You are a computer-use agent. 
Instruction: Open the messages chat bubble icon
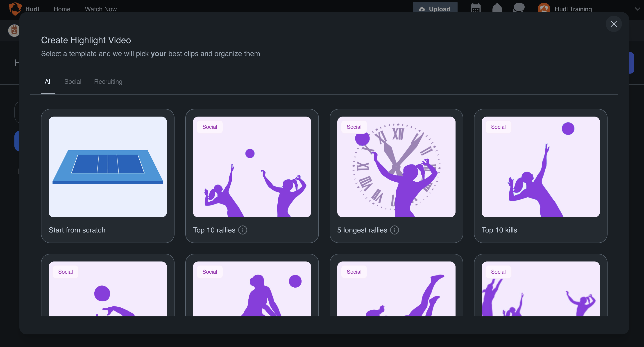point(519,8)
